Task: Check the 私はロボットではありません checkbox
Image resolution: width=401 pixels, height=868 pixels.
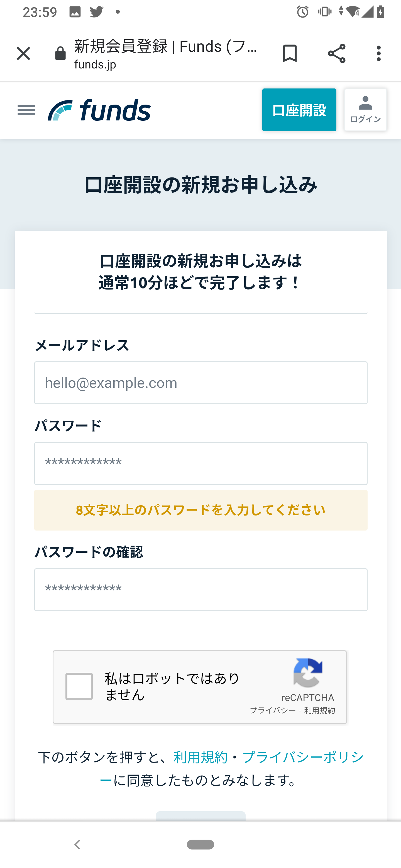Action: coord(79,686)
